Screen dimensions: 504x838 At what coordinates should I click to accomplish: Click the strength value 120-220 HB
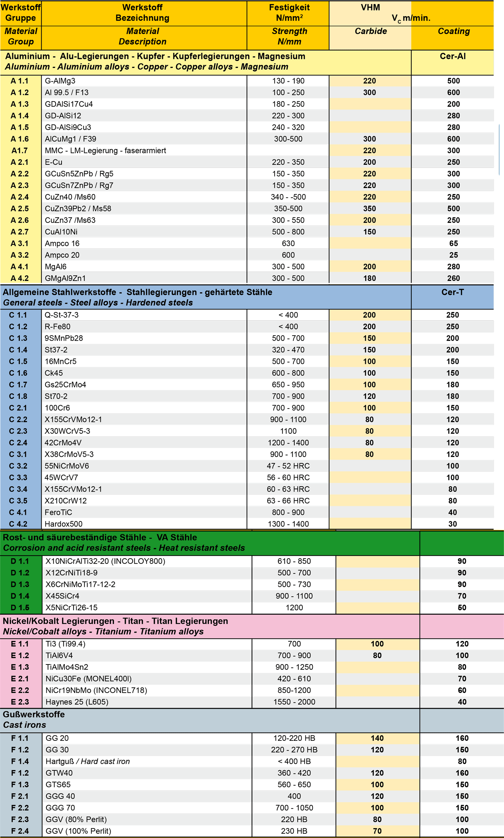(x=294, y=738)
